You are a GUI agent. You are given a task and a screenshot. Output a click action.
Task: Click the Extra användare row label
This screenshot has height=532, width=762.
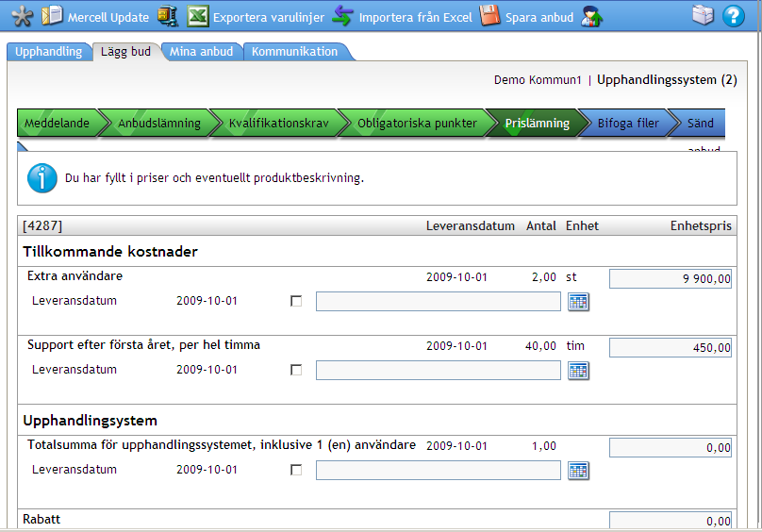(x=75, y=276)
